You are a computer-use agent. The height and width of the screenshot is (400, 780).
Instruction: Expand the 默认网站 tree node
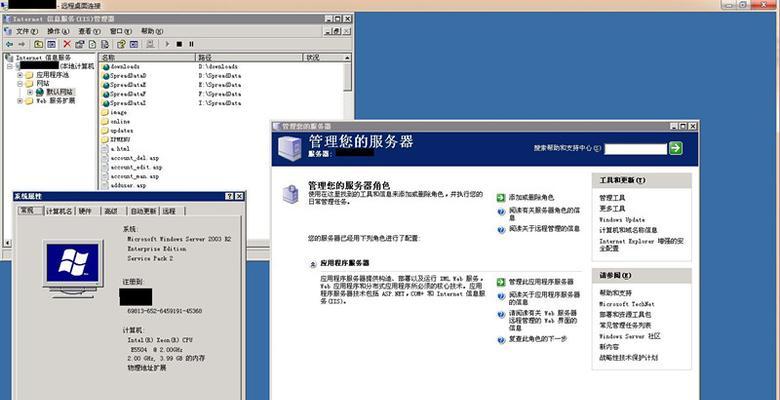[x=30, y=92]
